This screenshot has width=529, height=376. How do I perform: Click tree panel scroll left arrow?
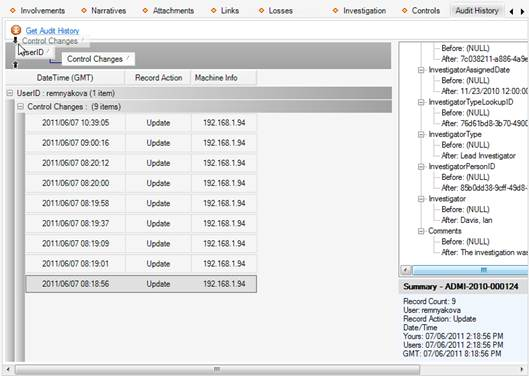click(406, 270)
